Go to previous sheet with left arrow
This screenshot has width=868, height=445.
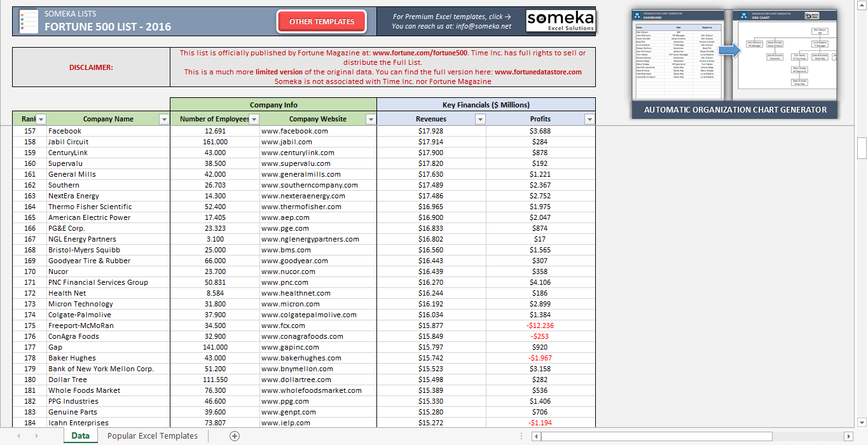point(18,436)
